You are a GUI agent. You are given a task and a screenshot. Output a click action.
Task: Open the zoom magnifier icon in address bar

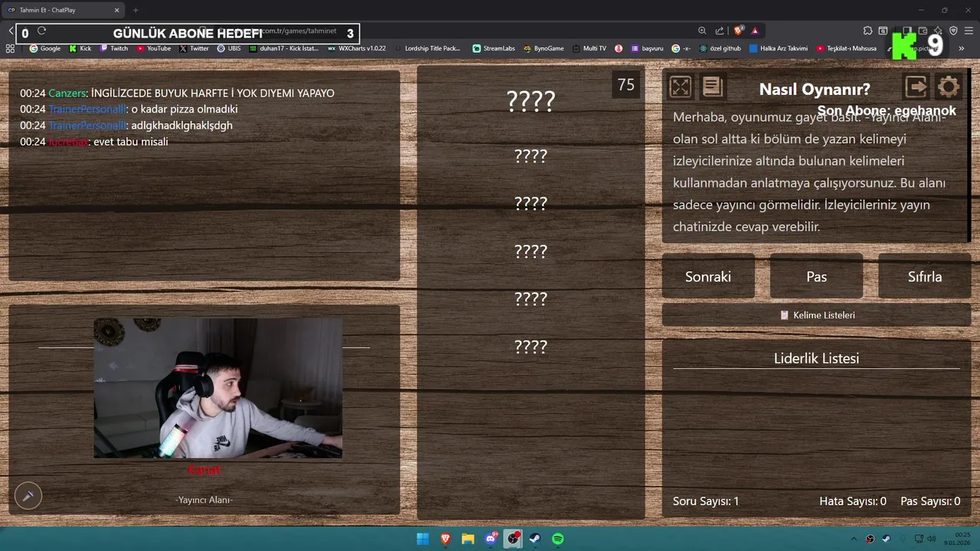tap(702, 31)
